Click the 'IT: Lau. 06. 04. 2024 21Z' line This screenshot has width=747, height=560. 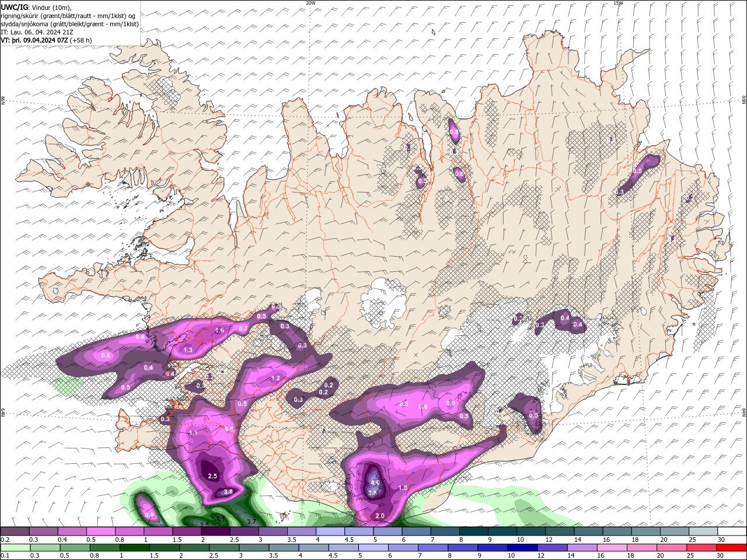click(37, 32)
